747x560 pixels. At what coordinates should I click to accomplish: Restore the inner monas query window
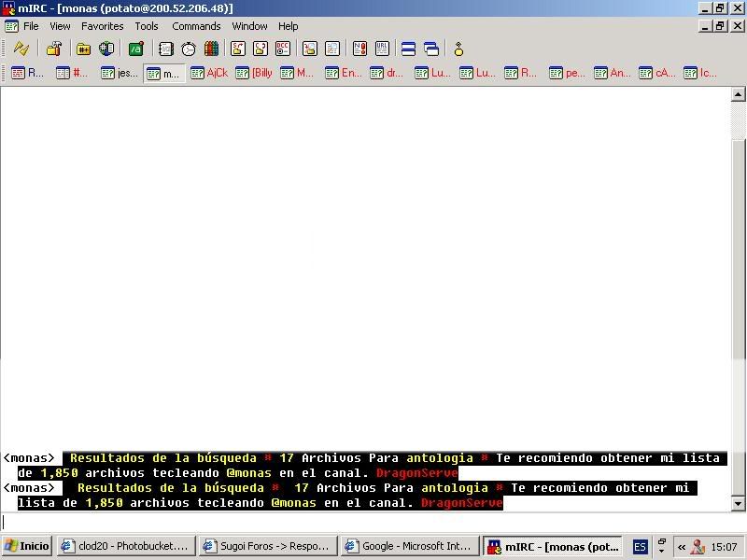click(x=720, y=26)
